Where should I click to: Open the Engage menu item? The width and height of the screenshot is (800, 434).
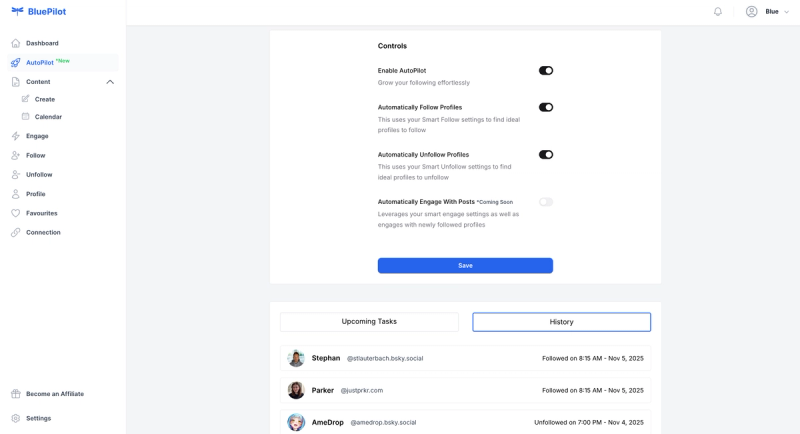pyautogui.click(x=37, y=136)
